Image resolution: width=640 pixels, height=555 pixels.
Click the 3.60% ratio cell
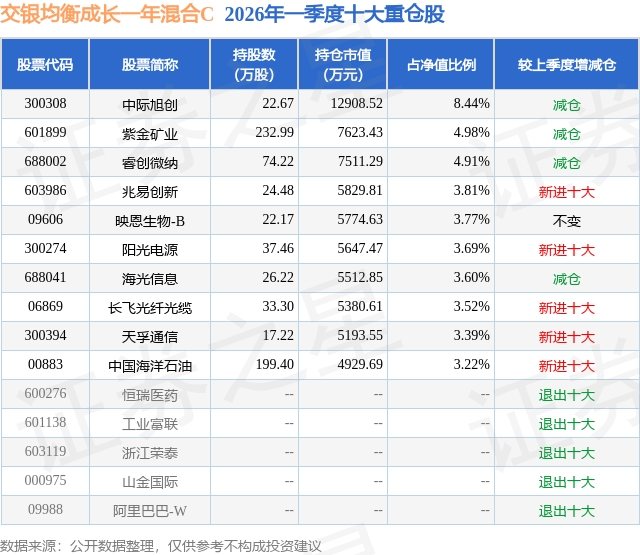coord(471,278)
